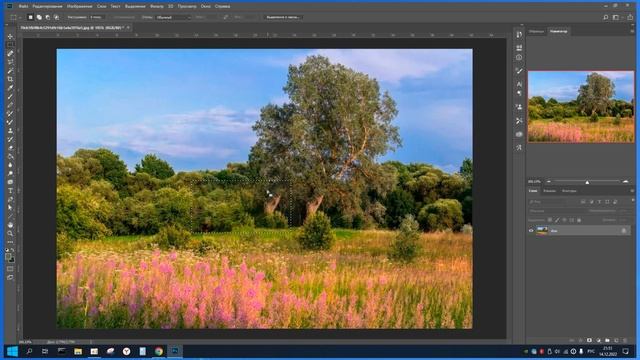The height and width of the screenshot is (360, 640).
Task: Open the Окно menu
Action: 206,7
